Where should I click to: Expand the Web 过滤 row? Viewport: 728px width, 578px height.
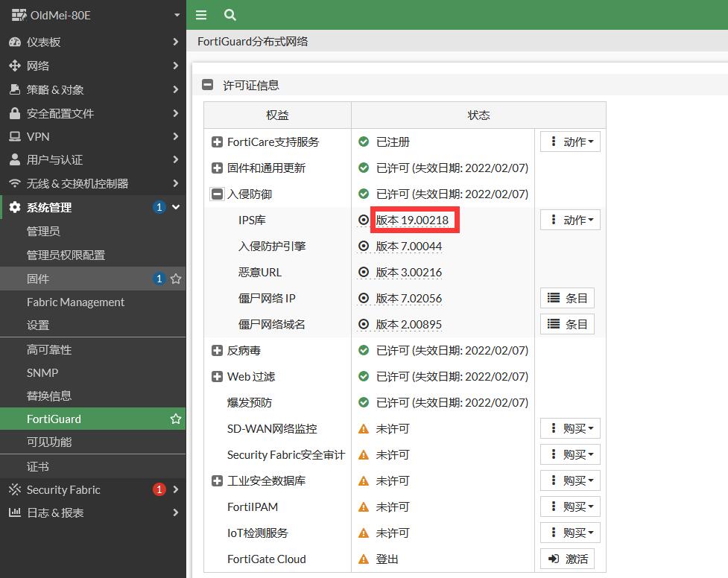point(217,376)
